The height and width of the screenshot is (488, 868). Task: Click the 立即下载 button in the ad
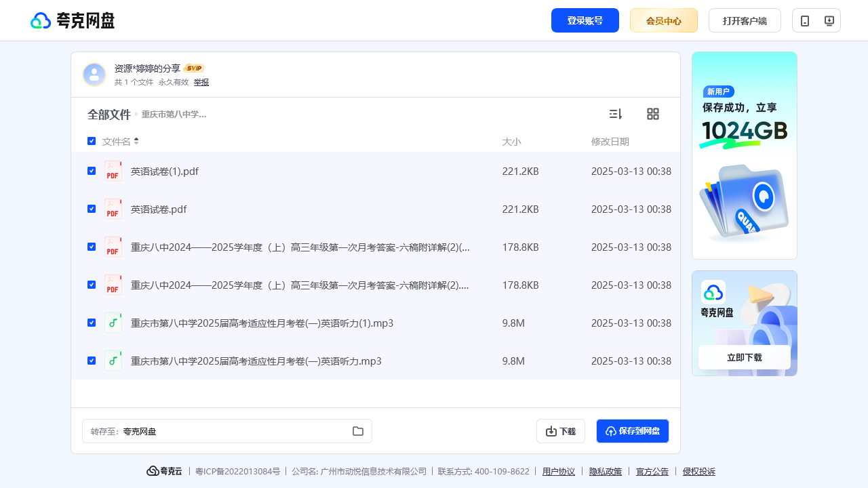point(745,357)
